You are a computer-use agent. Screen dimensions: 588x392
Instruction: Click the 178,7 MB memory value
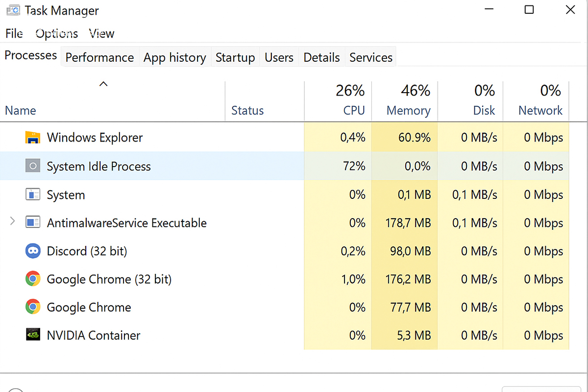coord(408,223)
